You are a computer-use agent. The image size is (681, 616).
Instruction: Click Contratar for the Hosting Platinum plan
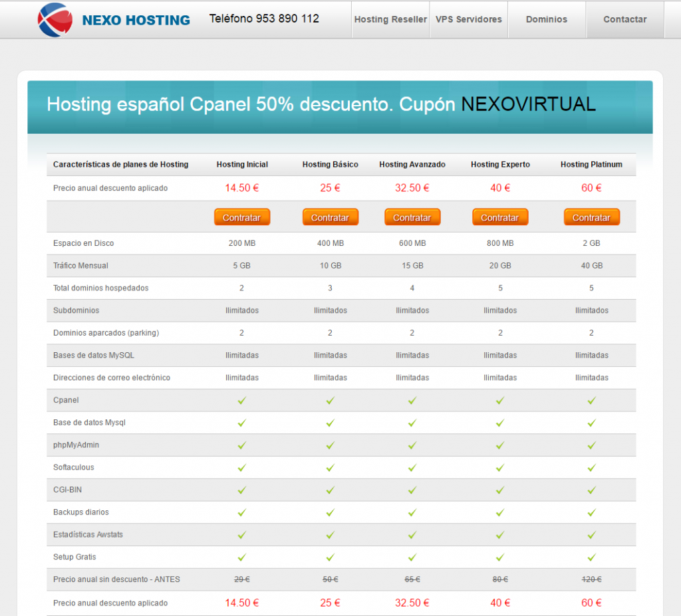click(x=591, y=217)
